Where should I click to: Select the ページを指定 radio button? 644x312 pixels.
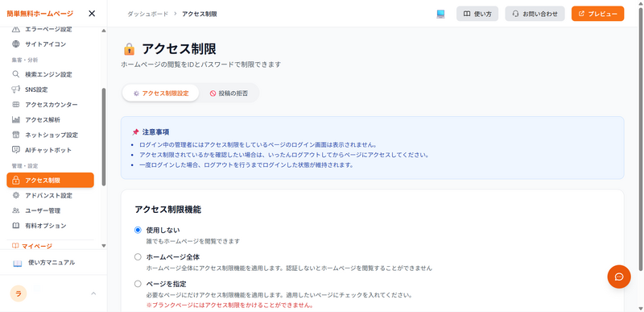pyautogui.click(x=138, y=284)
